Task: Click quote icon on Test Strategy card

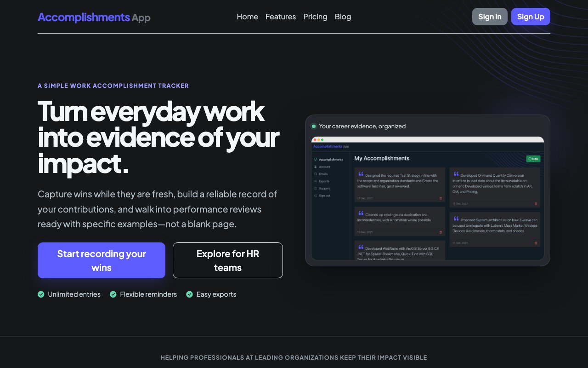Action: click(361, 174)
